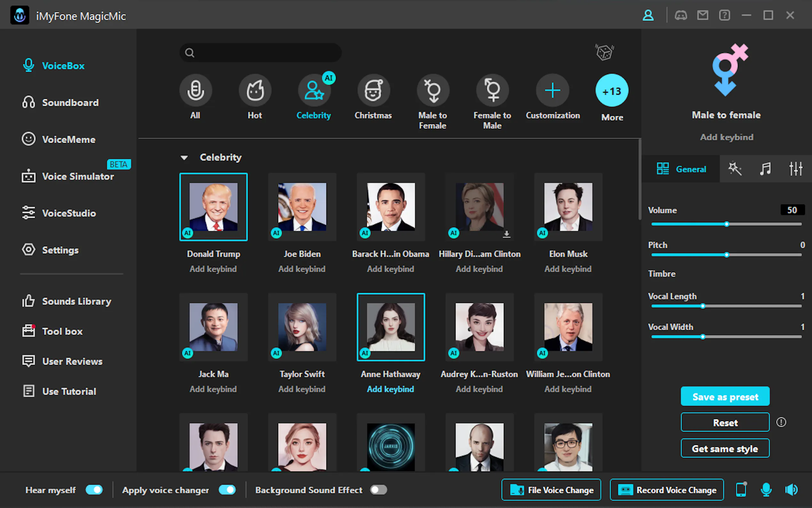Adjust the Pitch slider handle
812x508 pixels.
[726, 255]
